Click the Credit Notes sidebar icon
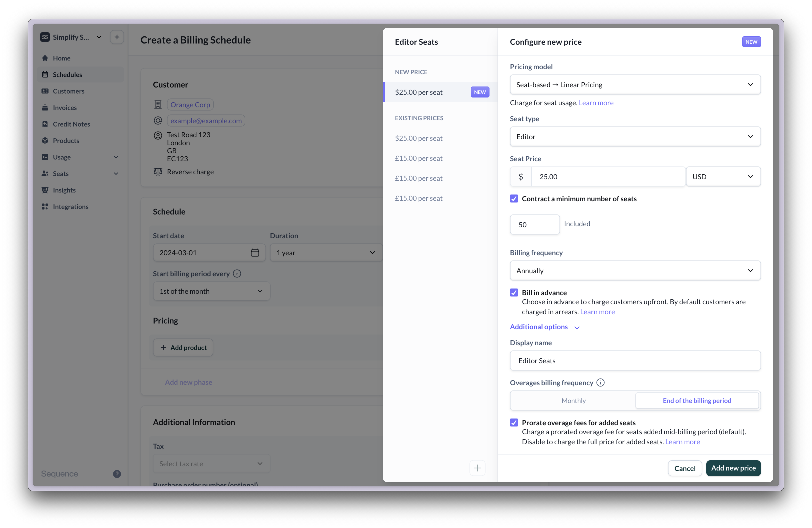 [x=45, y=124]
